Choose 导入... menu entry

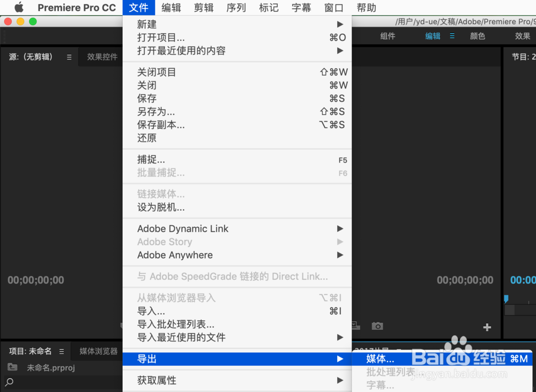(237, 311)
